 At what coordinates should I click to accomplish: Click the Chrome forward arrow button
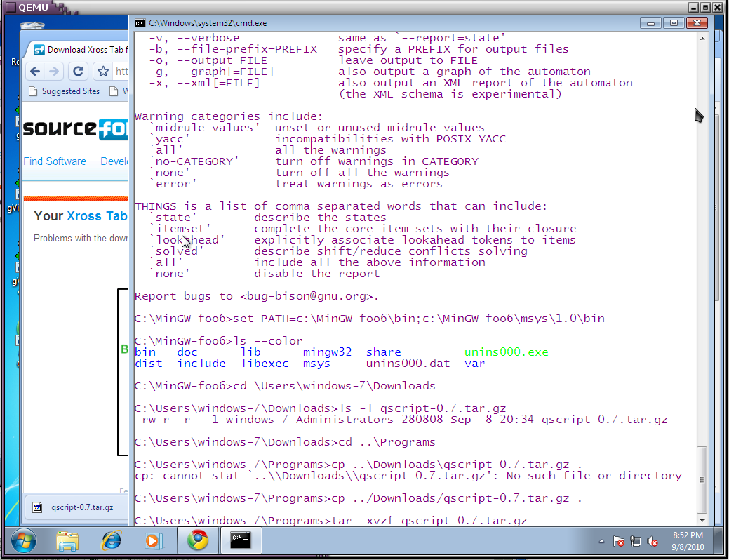55,72
